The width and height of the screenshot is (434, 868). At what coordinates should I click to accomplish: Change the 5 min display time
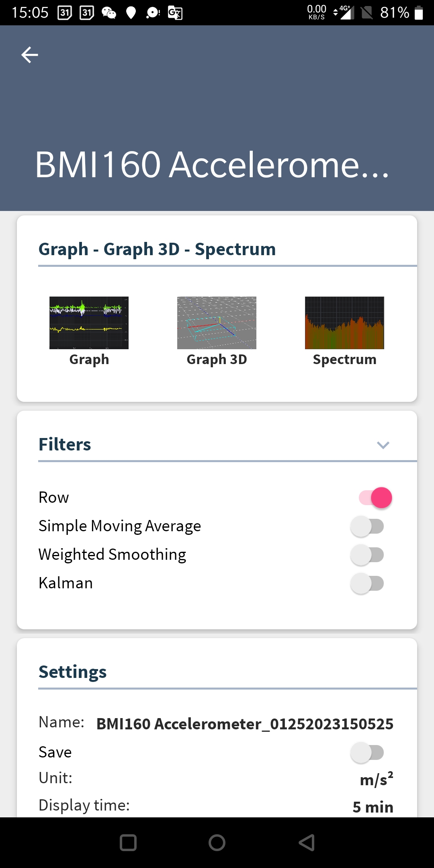(x=373, y=807)
